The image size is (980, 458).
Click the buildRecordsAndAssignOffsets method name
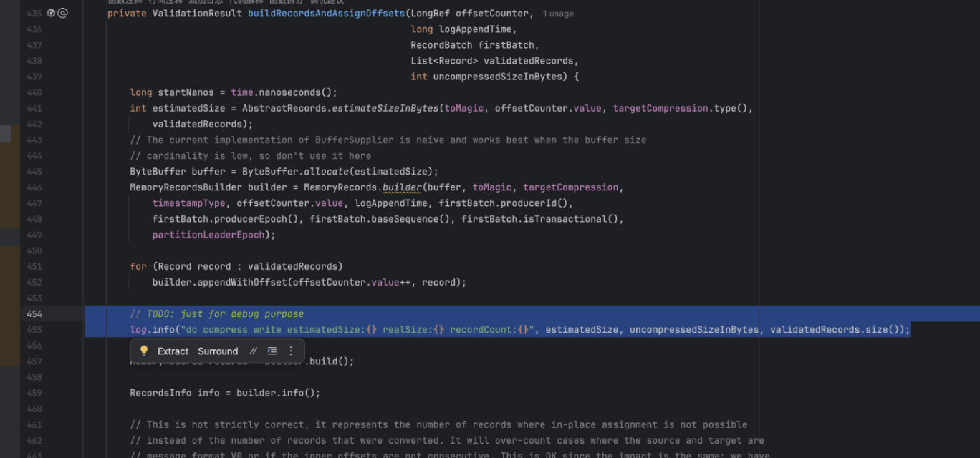click(326, 14)
